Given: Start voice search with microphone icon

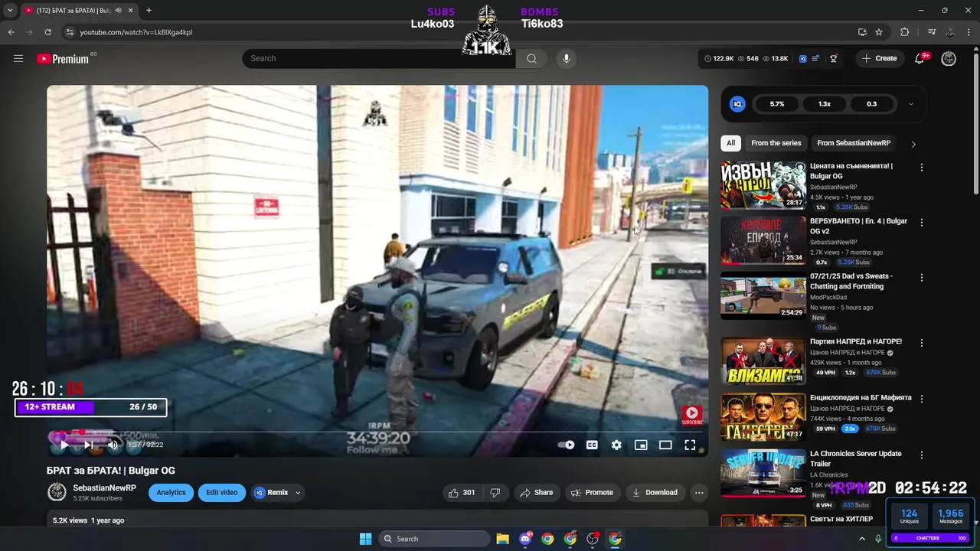Looking at the screenshot, I should [x=566, y=58].
